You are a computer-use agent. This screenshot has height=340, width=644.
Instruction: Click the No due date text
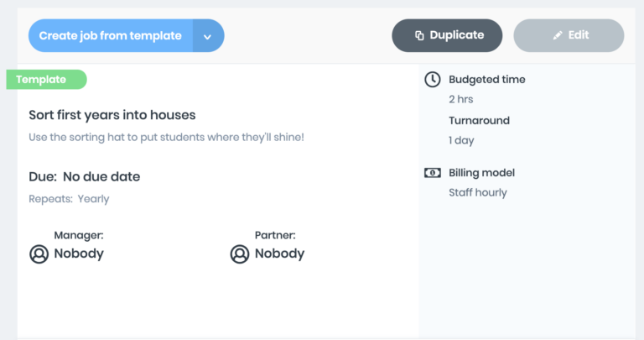tap(101, 177)
